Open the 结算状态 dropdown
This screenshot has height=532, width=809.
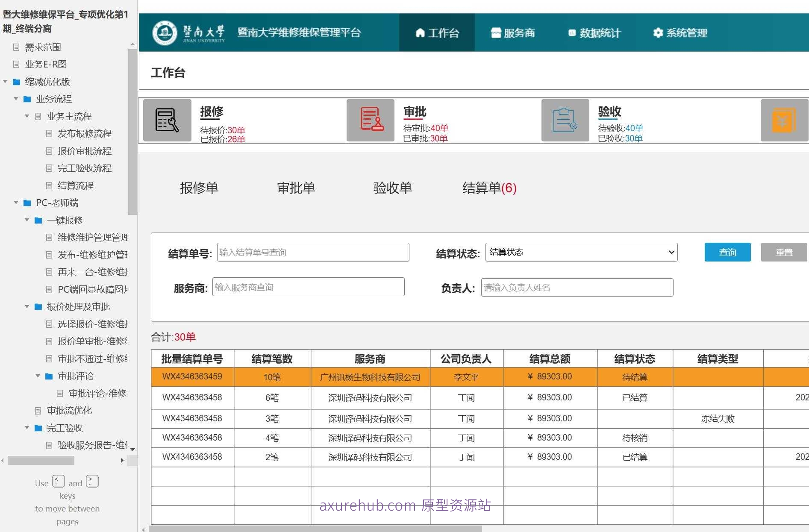click(581, 252)
